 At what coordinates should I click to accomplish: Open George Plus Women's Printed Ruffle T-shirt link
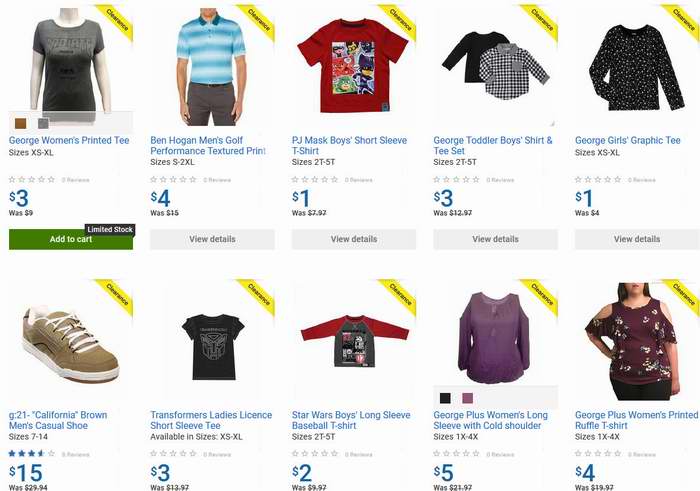(x=637, y=420)
